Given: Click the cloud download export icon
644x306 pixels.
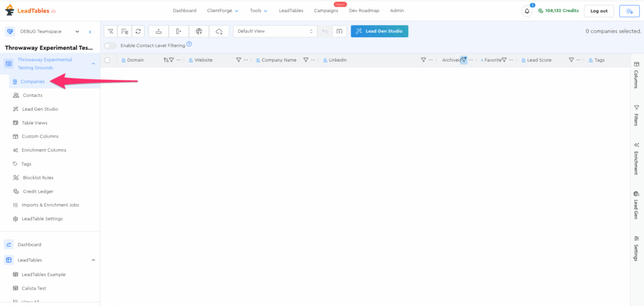Looking at the screenshot, I should click(x=218, y=31).
